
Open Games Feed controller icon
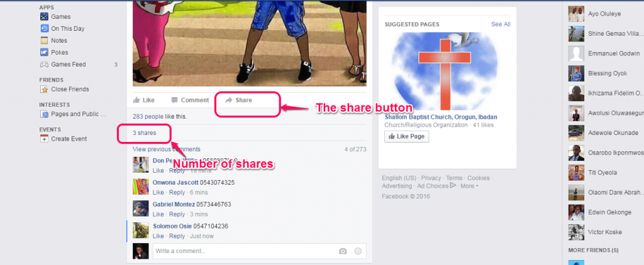click(44, 65)
